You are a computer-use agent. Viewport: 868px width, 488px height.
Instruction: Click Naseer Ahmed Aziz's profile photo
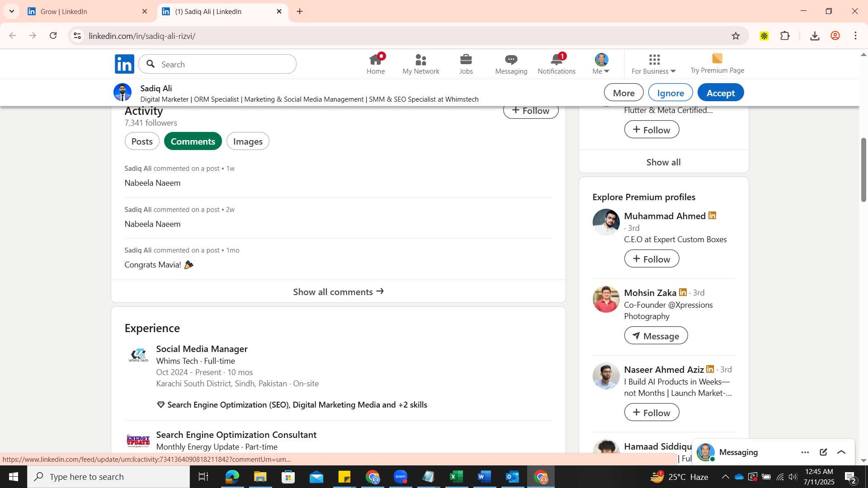click(x=606, y=376)
